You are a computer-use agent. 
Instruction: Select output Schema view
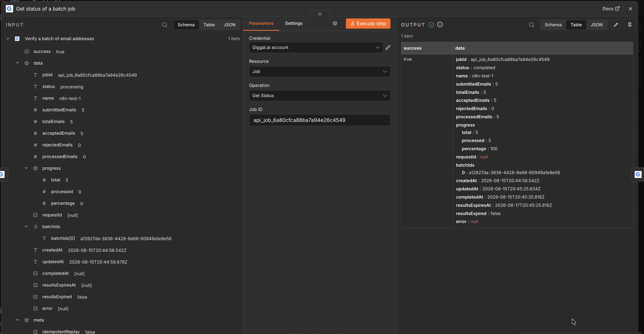[553, 25]
